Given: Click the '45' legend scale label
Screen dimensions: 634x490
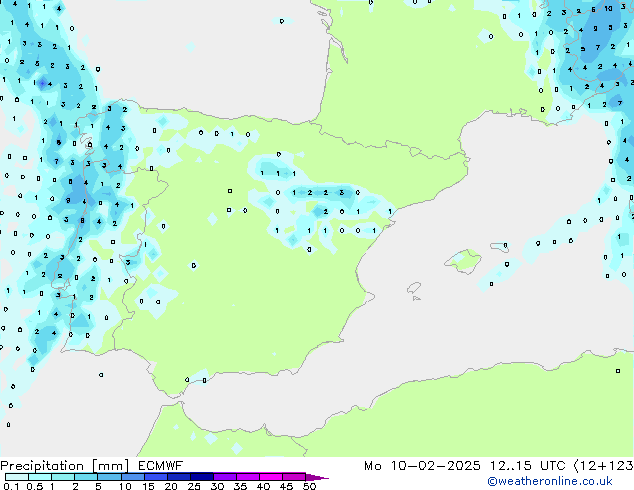Looking at the screenshot, I should (286, 486).
